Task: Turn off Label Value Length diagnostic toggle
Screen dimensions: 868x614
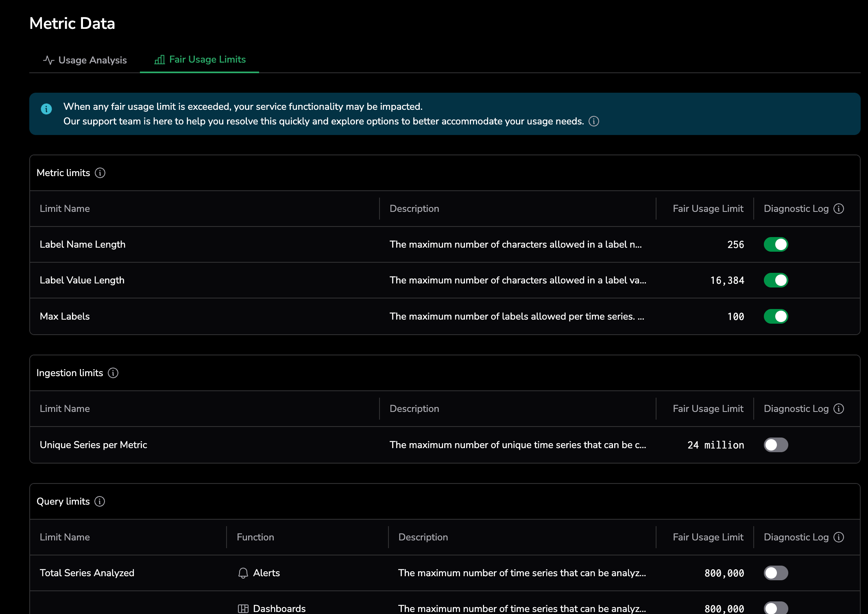Action: click(776, 280)
